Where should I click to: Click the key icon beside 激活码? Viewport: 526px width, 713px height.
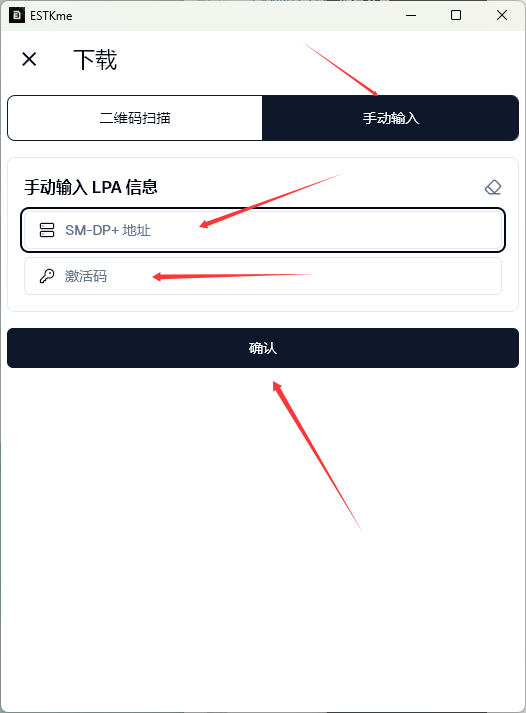tap(47, 276)
